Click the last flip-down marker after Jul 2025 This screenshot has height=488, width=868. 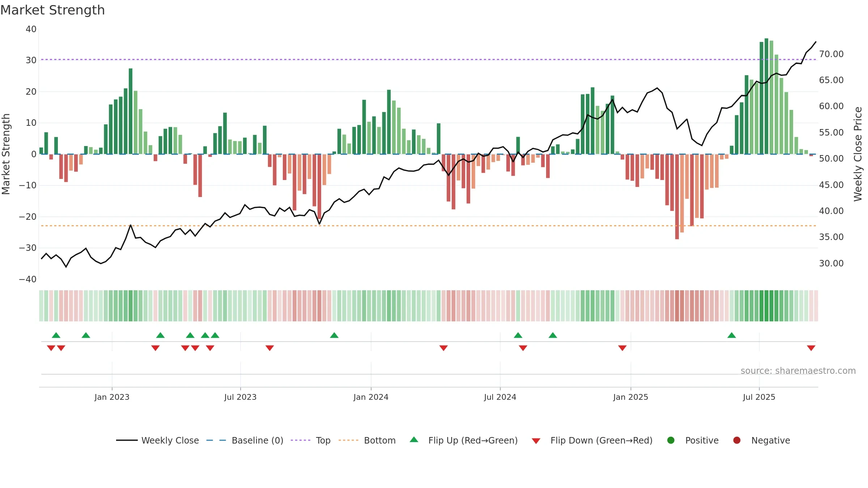click(x=811, y=348)
